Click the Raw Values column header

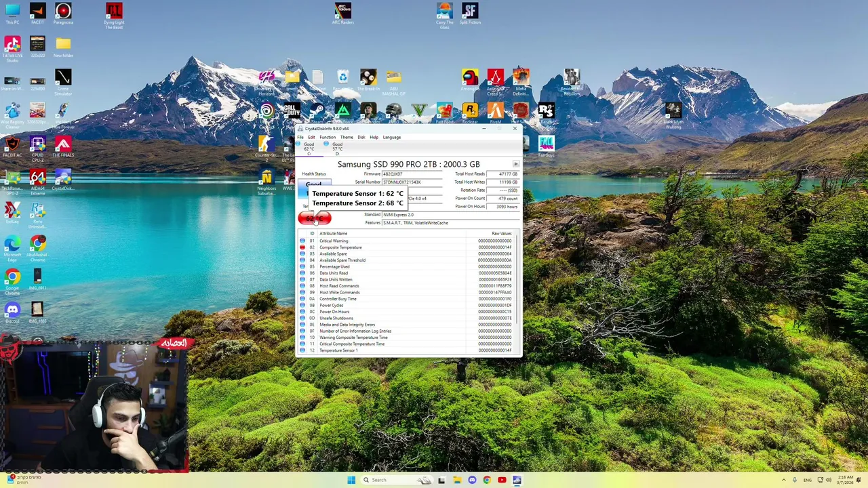[x=502, y=233]
